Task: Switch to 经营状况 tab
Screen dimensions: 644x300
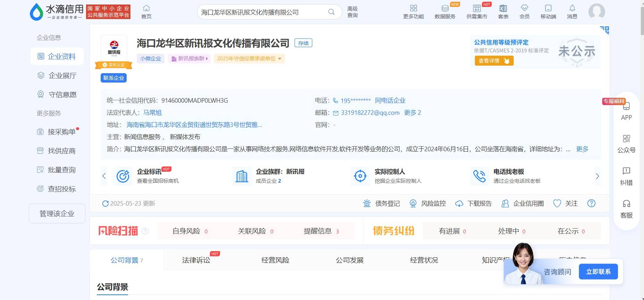Action: [x=424, y=260]
